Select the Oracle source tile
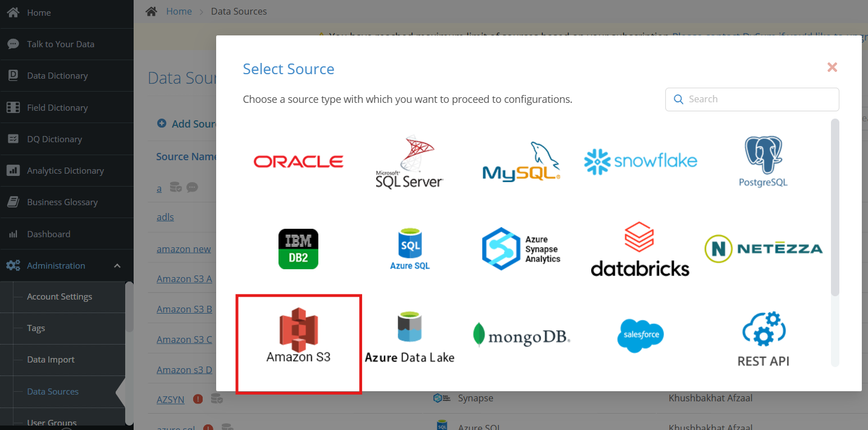The width and height of the screenshot is (868, 430). pos(298,162)
